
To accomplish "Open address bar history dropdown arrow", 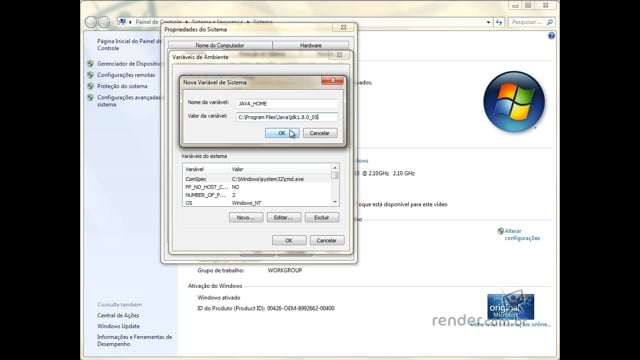I will click(x=489, y=22).
